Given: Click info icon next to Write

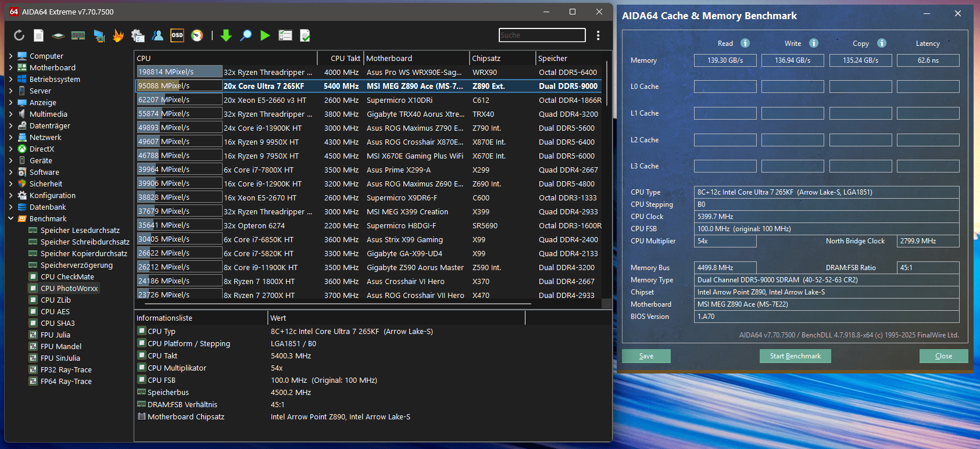Looking at the screenshot, I should click(814, 43).
